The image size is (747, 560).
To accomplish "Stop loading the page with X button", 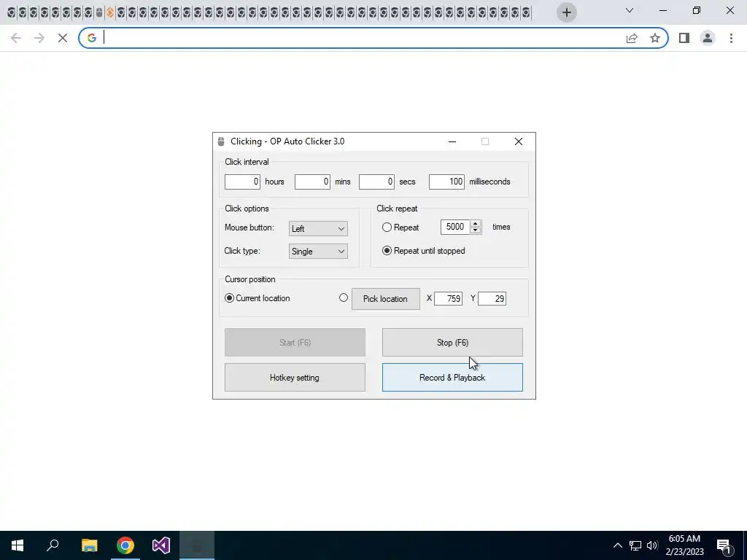I will tap(63, 38).
